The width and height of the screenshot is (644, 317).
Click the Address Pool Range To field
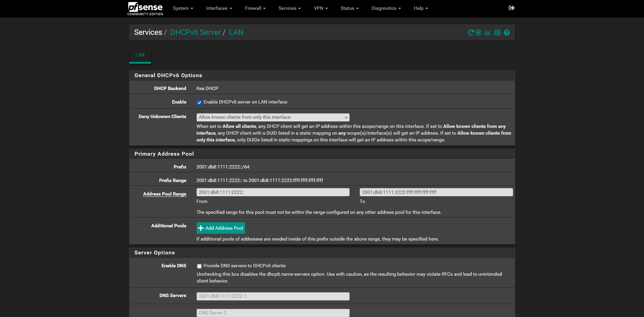click(436, 192)
